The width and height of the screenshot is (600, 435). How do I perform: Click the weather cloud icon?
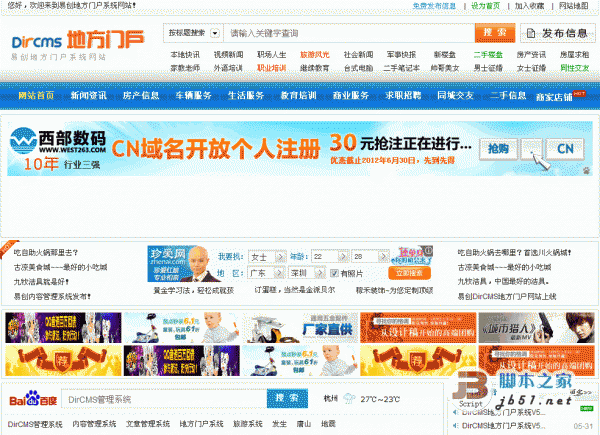349,399
